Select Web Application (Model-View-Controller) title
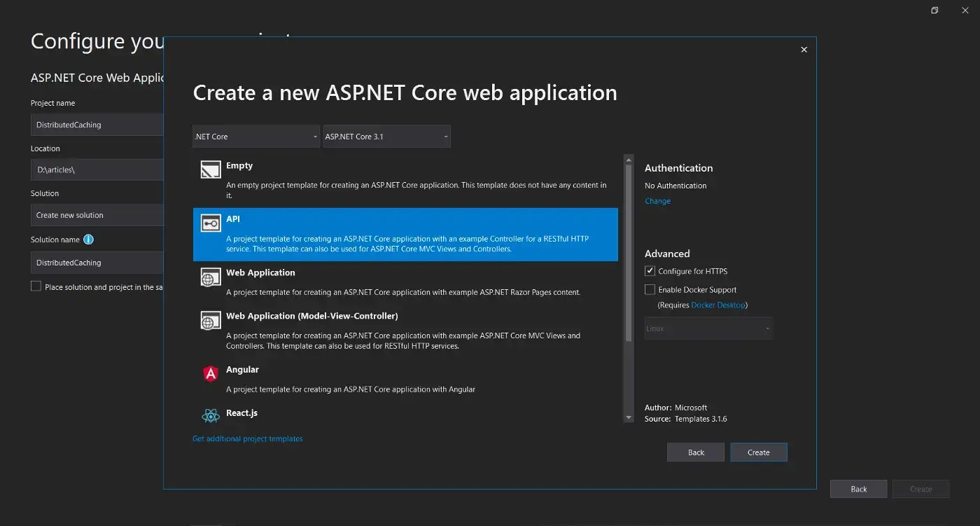This screenshot has width=980, height=526. [312, 317]
